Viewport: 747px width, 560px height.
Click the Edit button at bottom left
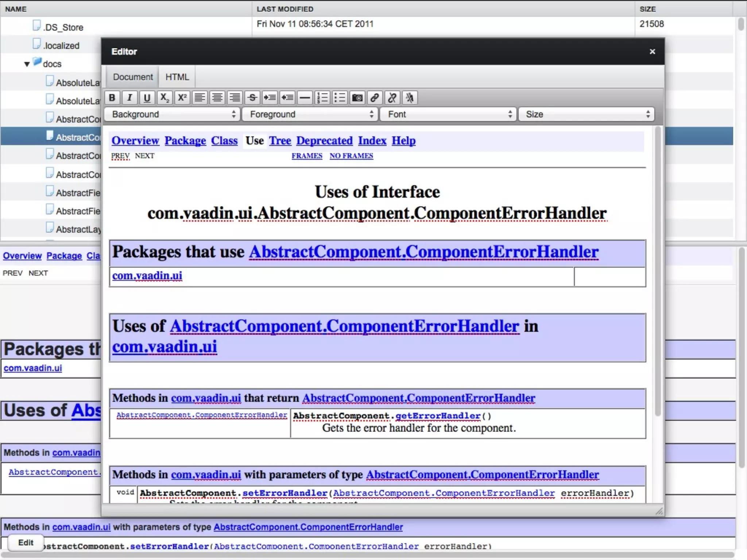26,542
